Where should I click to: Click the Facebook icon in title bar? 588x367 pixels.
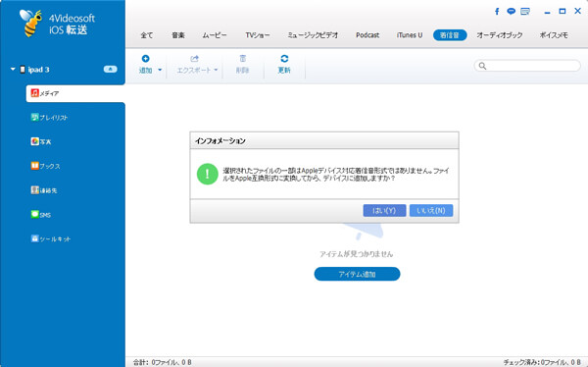[497, 11]
